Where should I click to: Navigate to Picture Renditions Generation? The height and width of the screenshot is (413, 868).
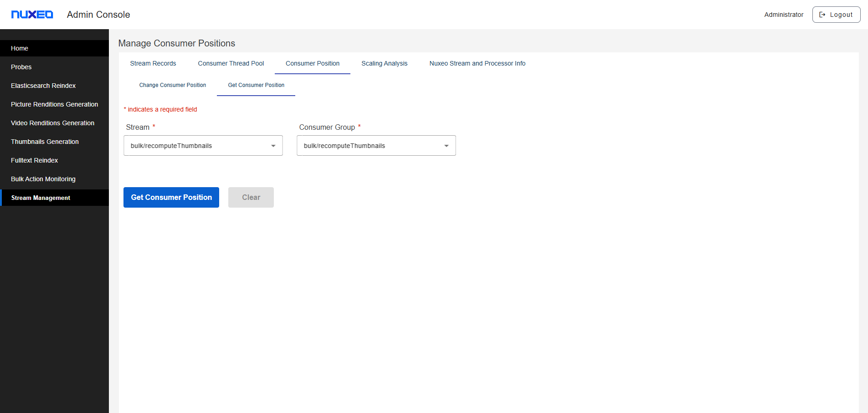pos(54,104)
